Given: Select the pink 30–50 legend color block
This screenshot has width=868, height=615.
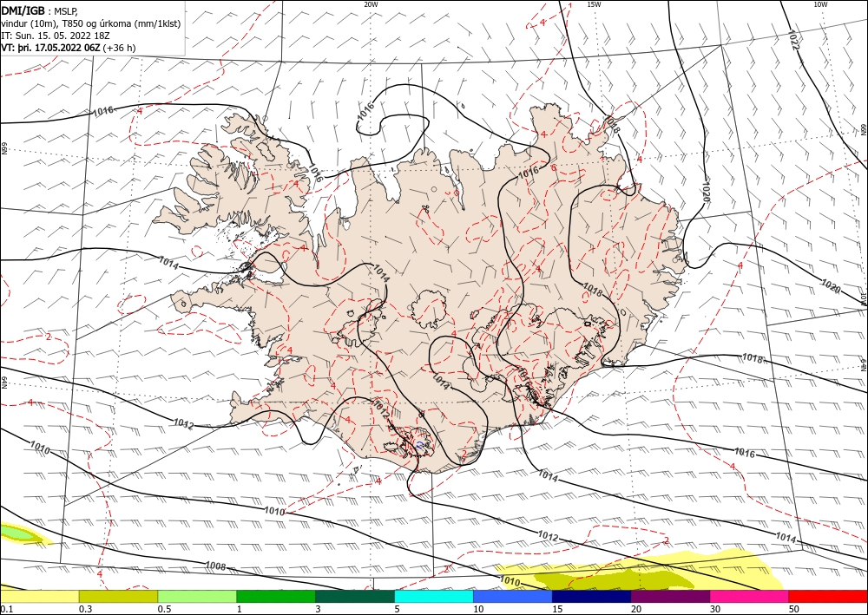Looking at the screenshot, I should (x=750, y=596).
